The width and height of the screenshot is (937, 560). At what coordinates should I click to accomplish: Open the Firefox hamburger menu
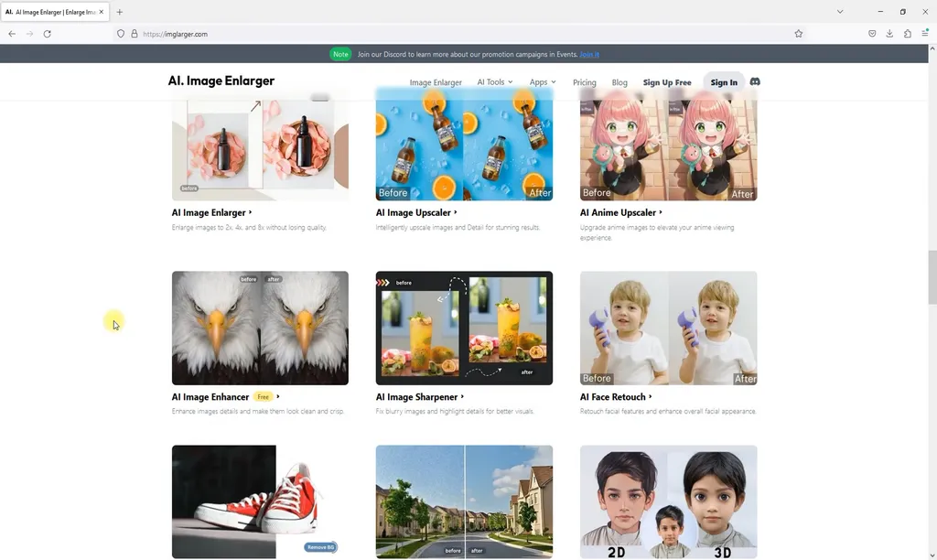923,33
